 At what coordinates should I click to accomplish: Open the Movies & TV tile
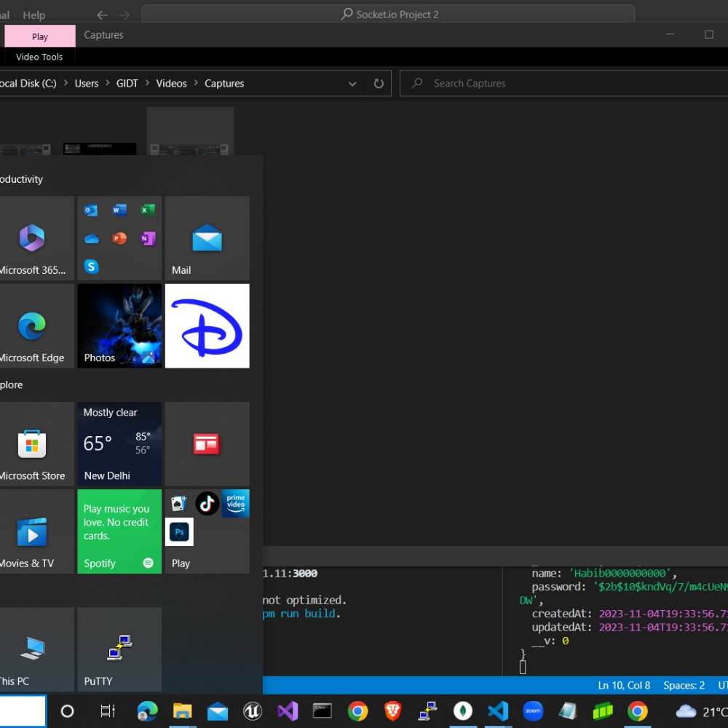pyautogui.click(x=36, y=531)
